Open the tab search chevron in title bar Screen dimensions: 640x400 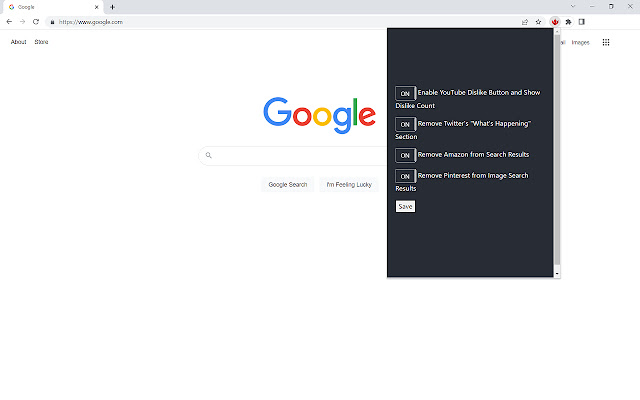point(573,7)
